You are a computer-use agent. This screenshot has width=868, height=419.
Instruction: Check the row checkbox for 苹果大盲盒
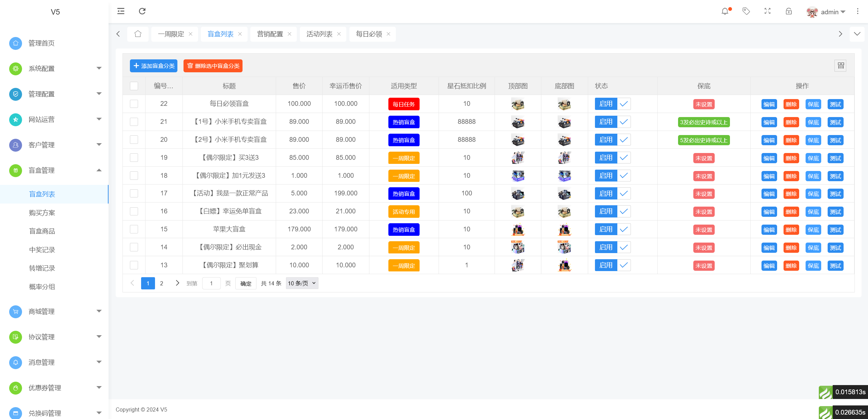[x=134, y=229]
